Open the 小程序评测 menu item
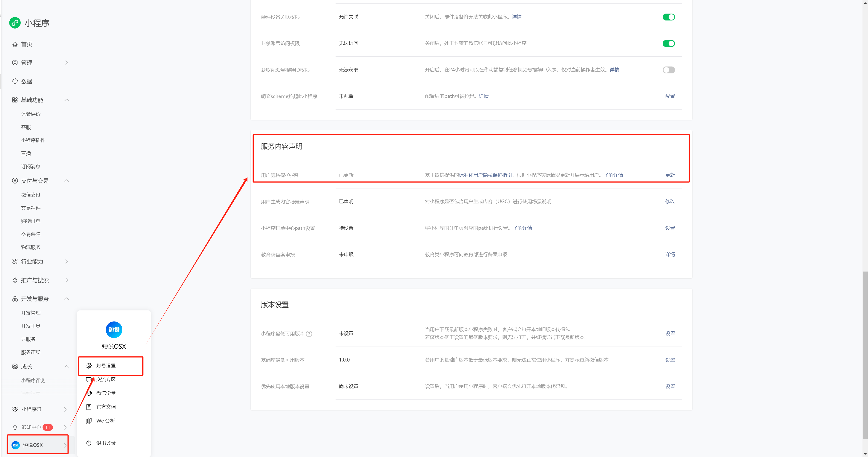868x457 pixels. (33, 381)
